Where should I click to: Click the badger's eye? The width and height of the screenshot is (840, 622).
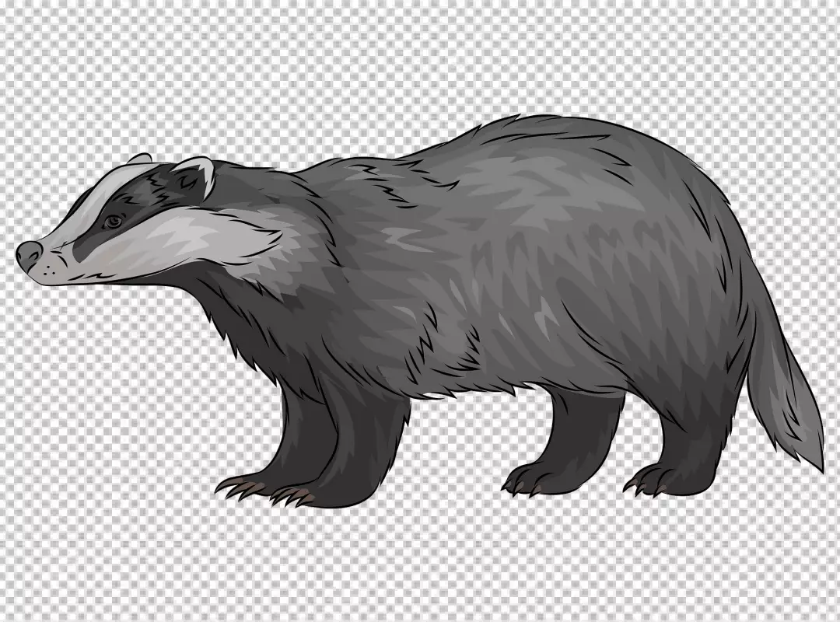point(113,222)
